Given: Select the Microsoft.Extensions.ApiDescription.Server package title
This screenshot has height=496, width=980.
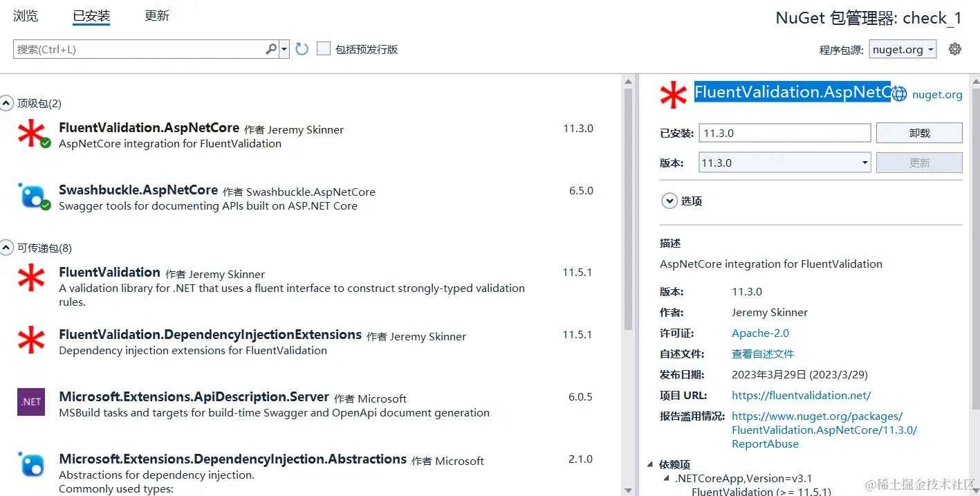Looking at the screenshot, I should [x=194, y=396].
